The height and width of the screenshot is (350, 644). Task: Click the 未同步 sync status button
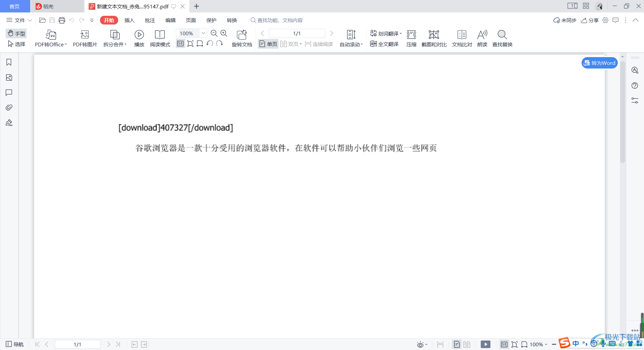[x=565, y=20]
